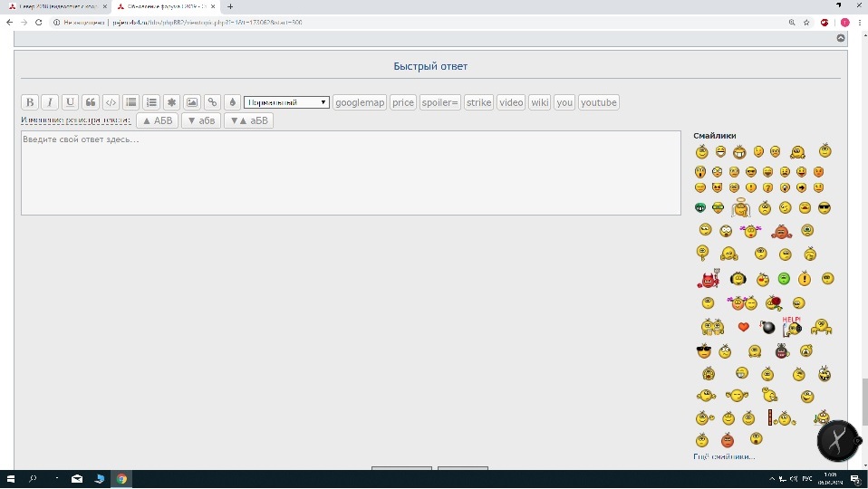Screen dimensions: 868x489
Task: Click the googlemap tag button
Action: coord(360,102)
